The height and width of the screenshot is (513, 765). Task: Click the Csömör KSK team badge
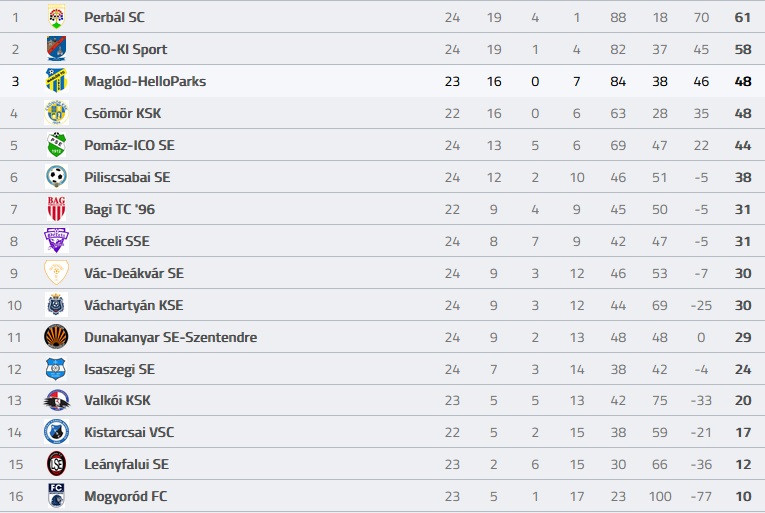click(56, 113)
